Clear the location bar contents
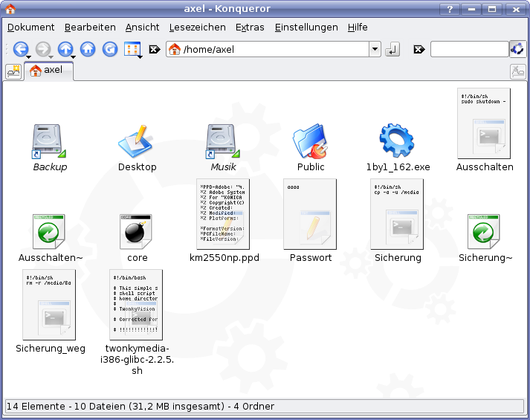This screenshot has width=530, height=420. tap(155, 50)
